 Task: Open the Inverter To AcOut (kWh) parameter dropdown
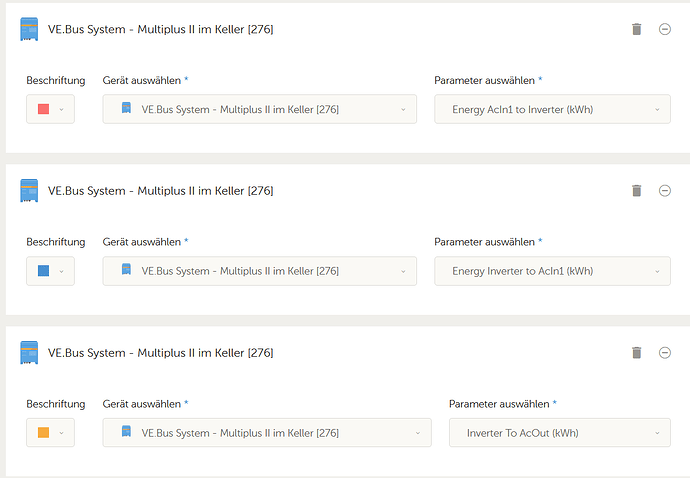560,433
